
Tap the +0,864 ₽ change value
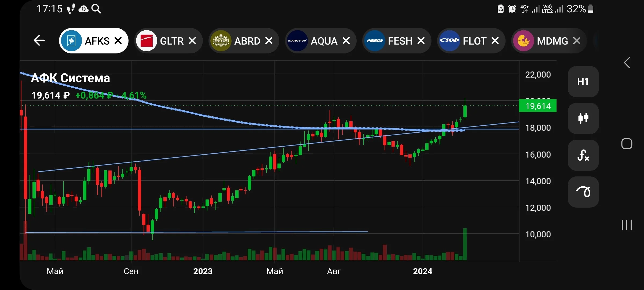[x=94, y=96]
